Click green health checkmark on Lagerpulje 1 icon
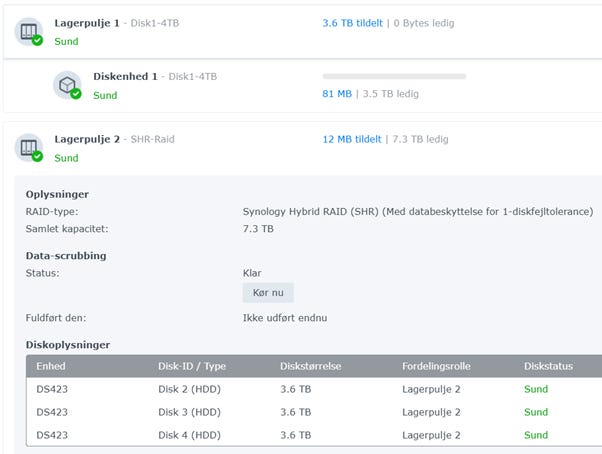The image size is (602, 454). coord(37,40)
